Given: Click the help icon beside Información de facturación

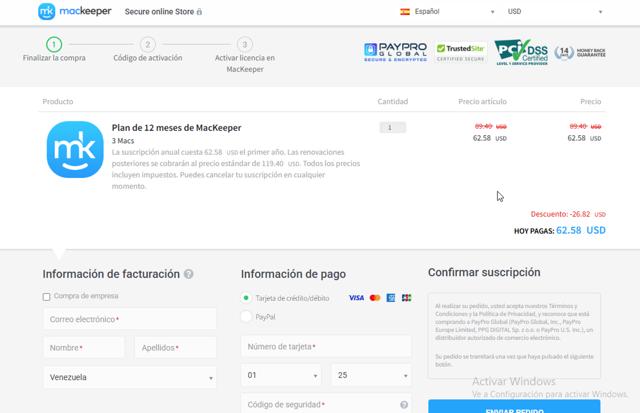Looking at the screenshot, I should (189, 274).
